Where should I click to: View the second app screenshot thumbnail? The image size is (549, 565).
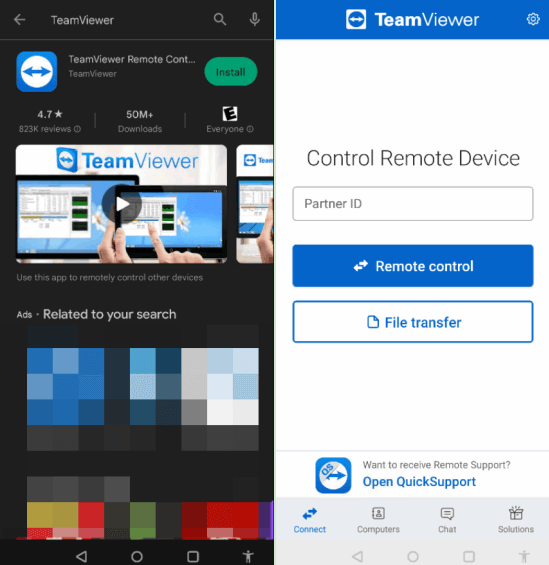[255, 204]
